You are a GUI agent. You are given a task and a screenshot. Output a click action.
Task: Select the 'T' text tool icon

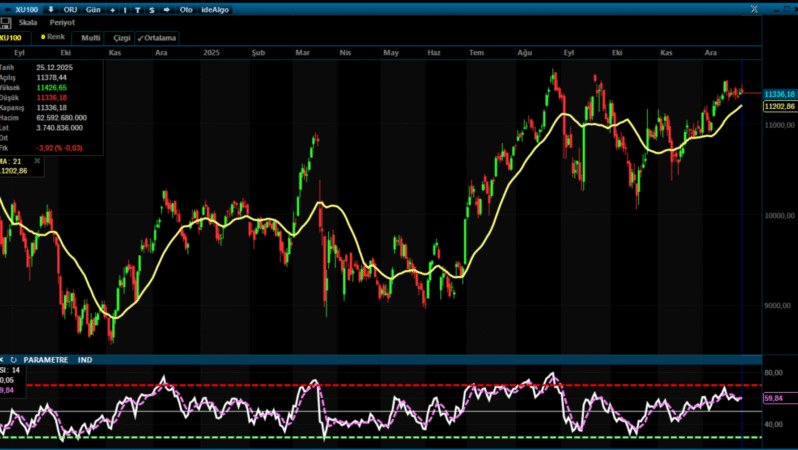click(x=138, y=9)
